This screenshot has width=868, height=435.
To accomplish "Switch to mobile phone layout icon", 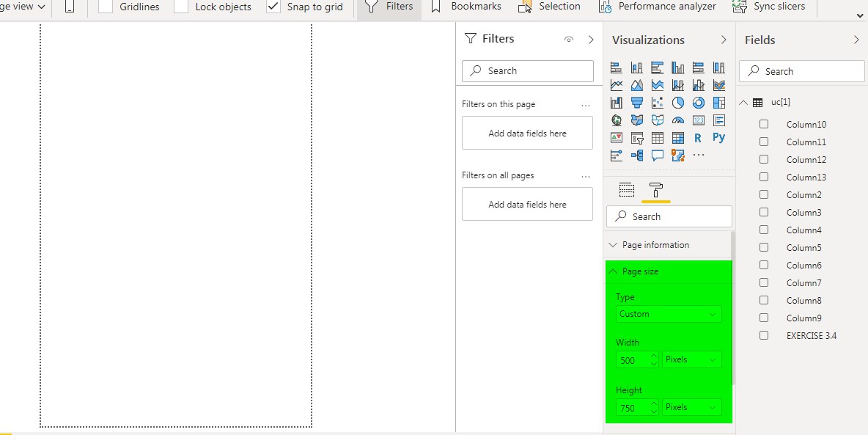I will point(69,7).
